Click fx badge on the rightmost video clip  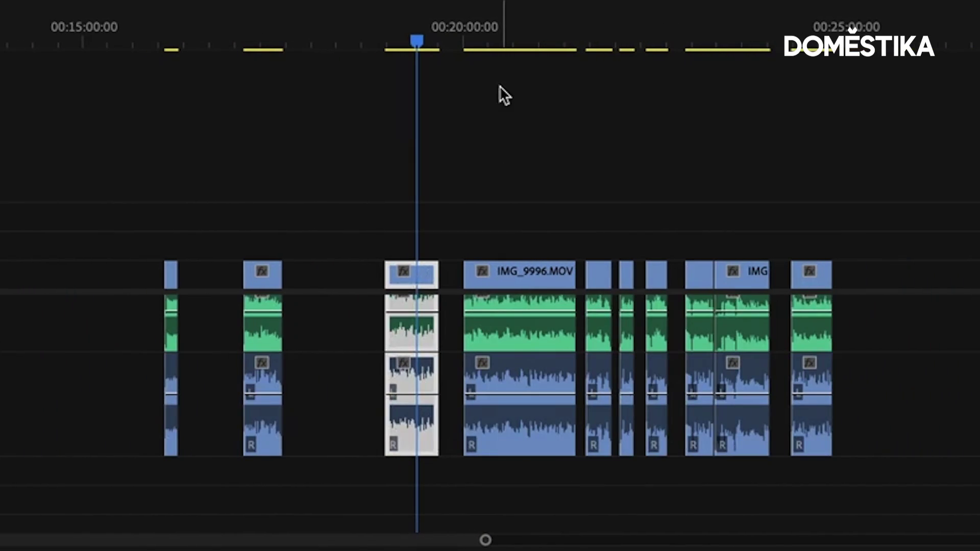pyautogui.click(x=810, y=271)
